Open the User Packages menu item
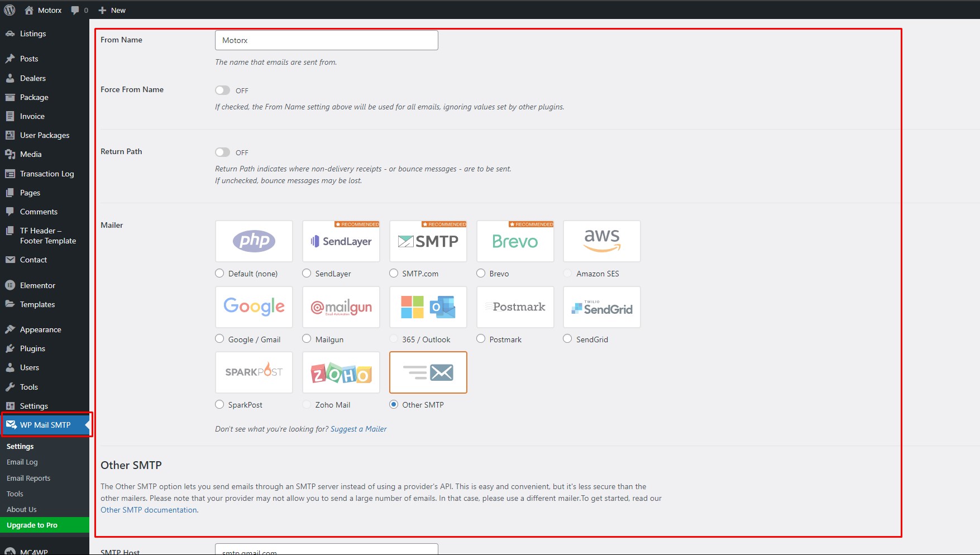This screenshot has width=980, height=555. pyautogui.click(x=45, y=135)
